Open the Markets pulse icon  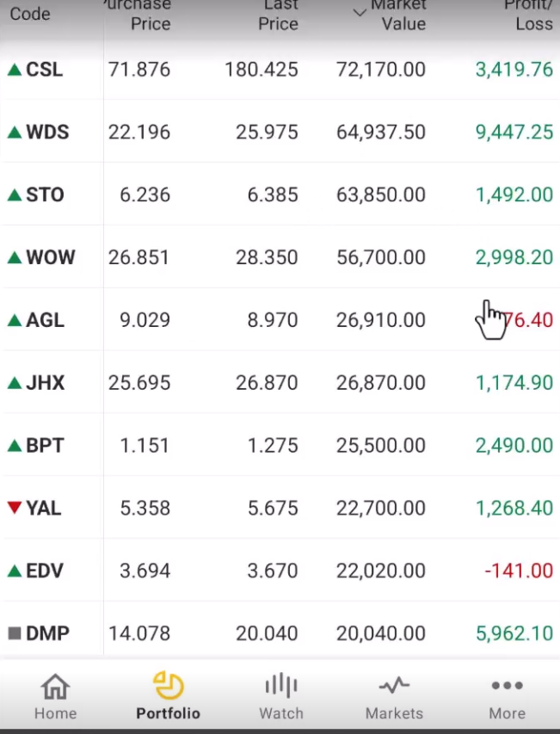(x=394, y=686)
